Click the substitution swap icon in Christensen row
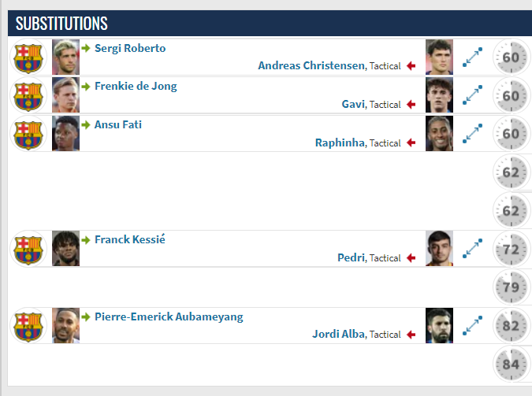This screenshot has width=532, height=396. coord(472,57)
